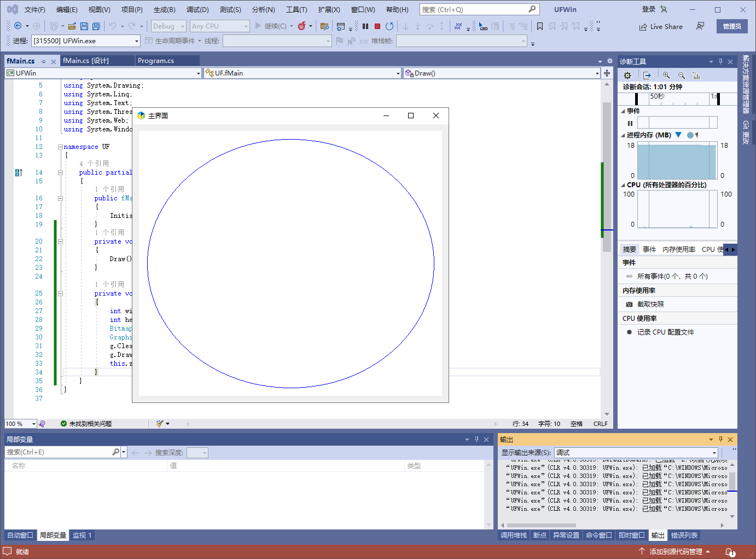Click the 管理员 button

pos(732,26)
